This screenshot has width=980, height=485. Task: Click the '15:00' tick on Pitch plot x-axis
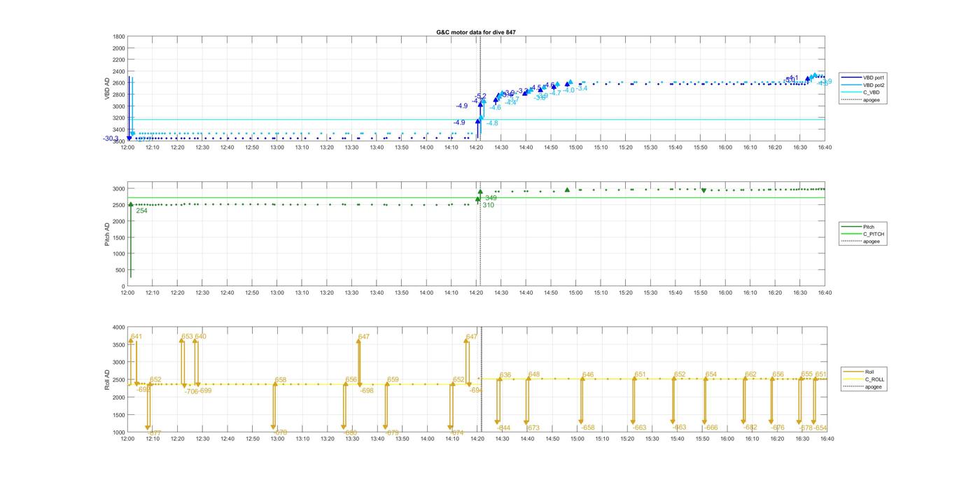tap(575, 293)
